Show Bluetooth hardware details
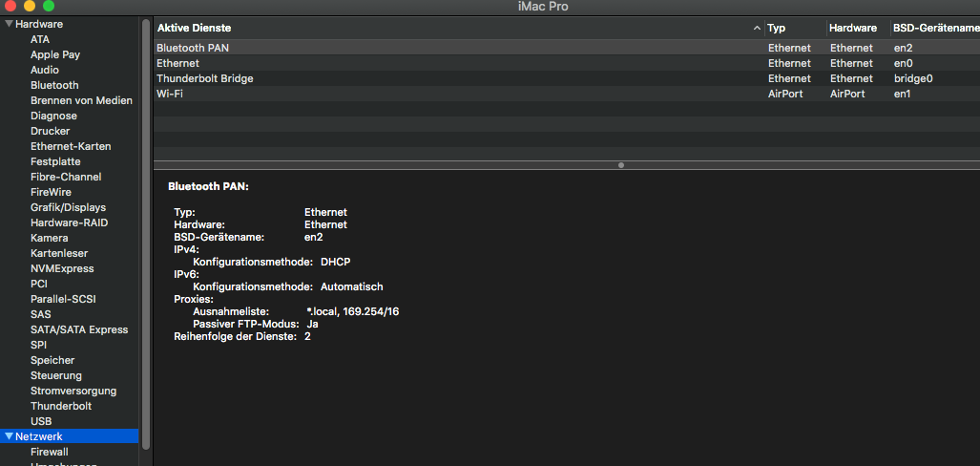The height and width of the screenshot is (466, 980). click(x=54, y=85)
